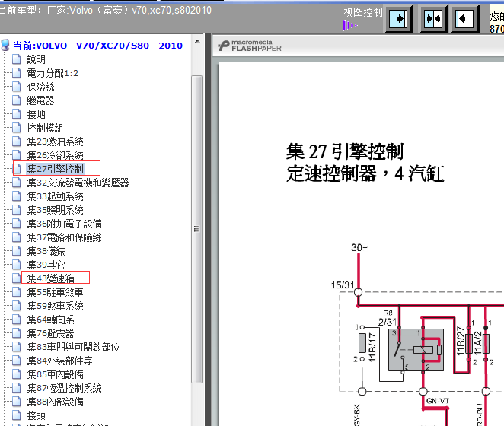
Task: Open the 說明 document
Action: [x=36, y=59]
